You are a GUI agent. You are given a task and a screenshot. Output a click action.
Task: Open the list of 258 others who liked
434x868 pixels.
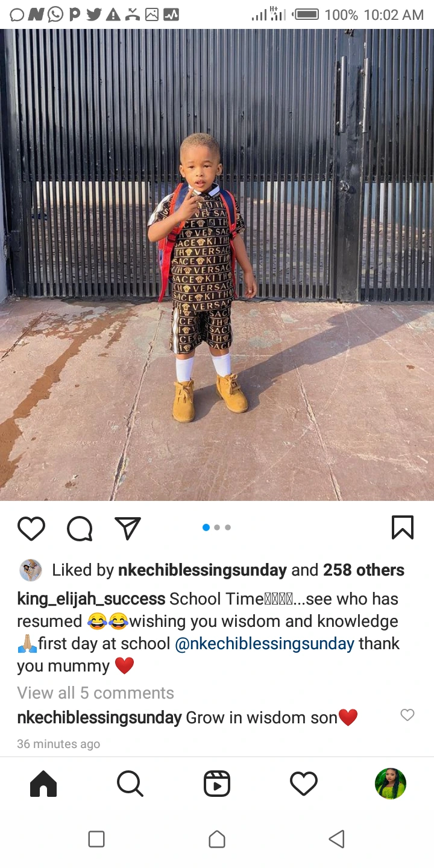pyautogui.click(x=363, y=570)
